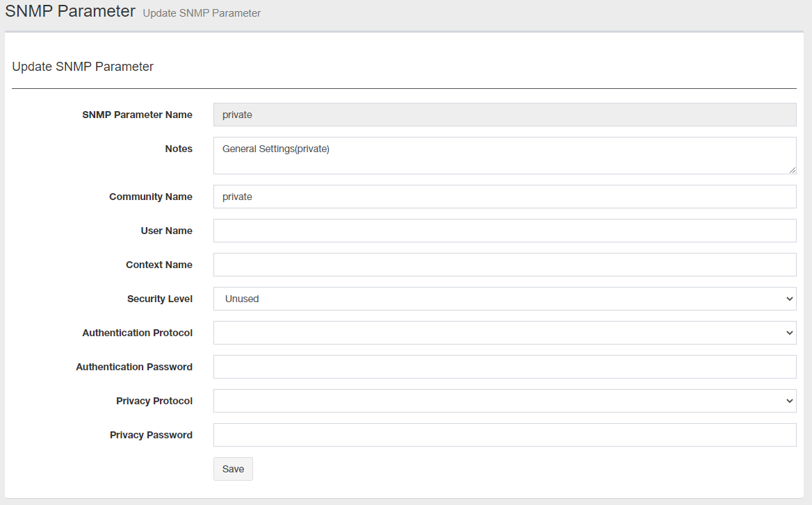Focus the Community Name input field

pyautogui.click(x=504, y=197)
